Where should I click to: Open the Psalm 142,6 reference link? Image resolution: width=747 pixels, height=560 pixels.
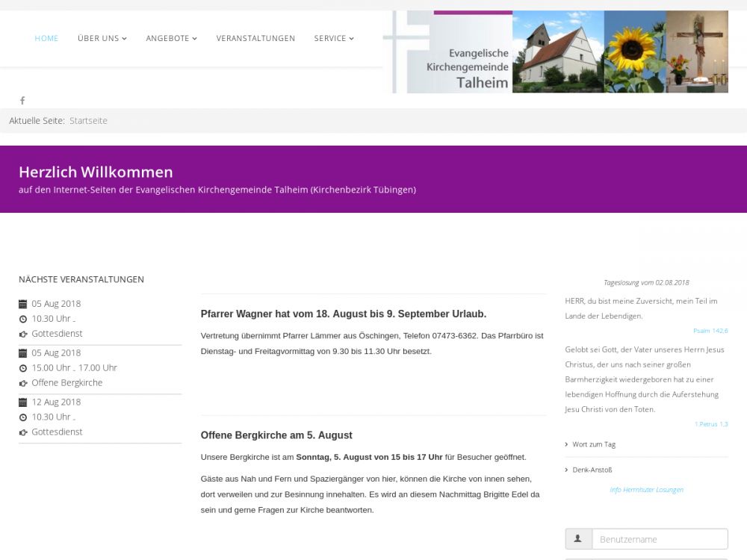pyautogui.click(x=710, y=330)
